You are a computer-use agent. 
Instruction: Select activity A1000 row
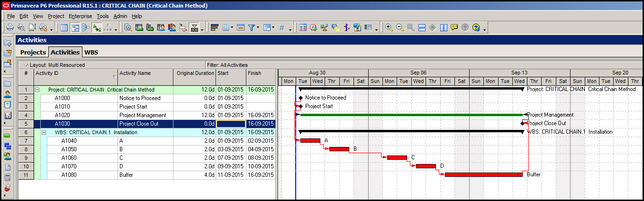pyautogui.click(x=147, y=98)
